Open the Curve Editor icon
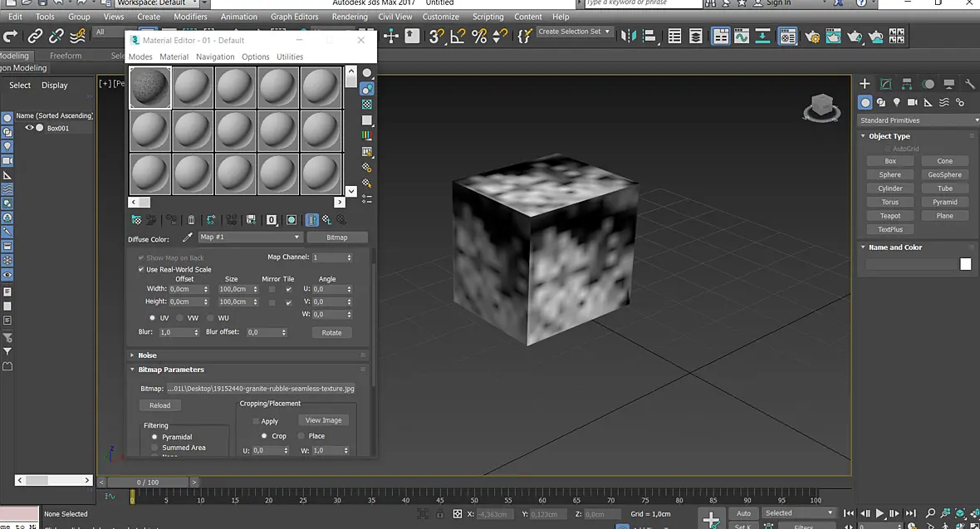This screenshot has height=529, width=980. pyautogui.click(x=742, y=37)
